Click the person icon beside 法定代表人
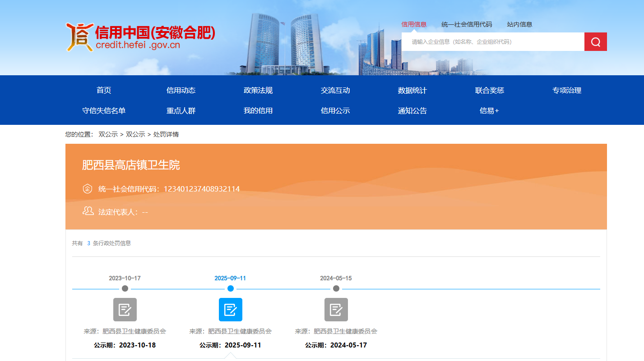This screenshot has height=361, width=644. point(87,211)
